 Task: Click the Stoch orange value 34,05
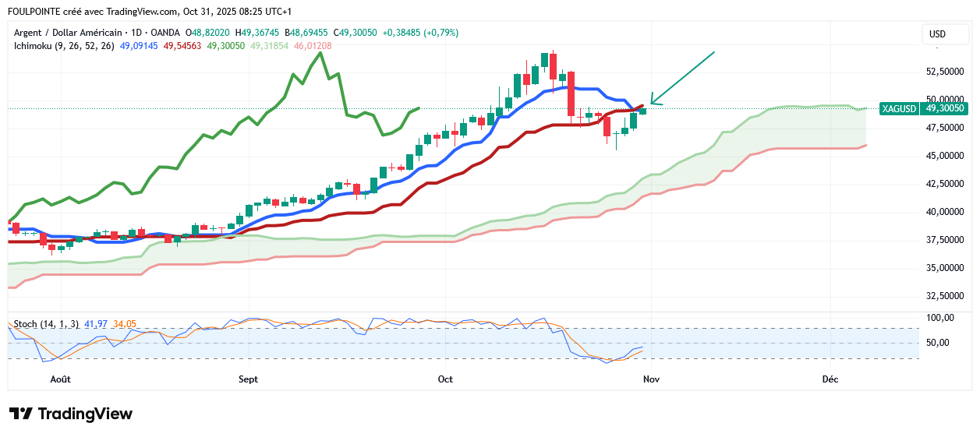tap(125, 324)
